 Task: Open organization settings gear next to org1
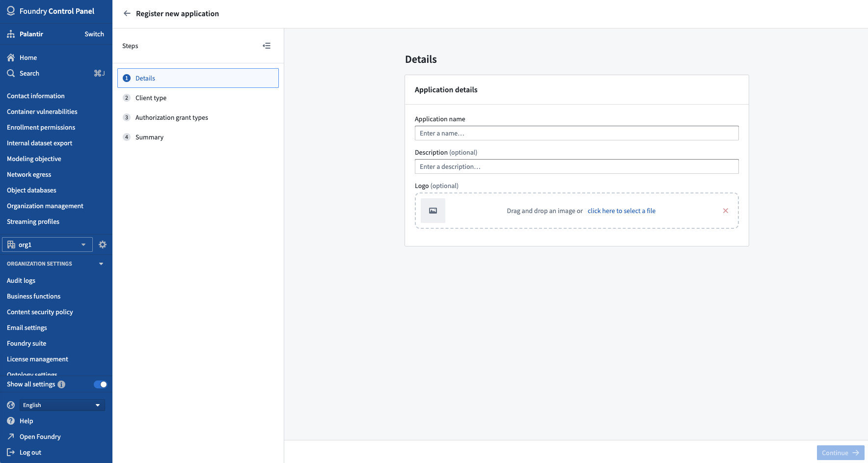[x=103, y=245]
